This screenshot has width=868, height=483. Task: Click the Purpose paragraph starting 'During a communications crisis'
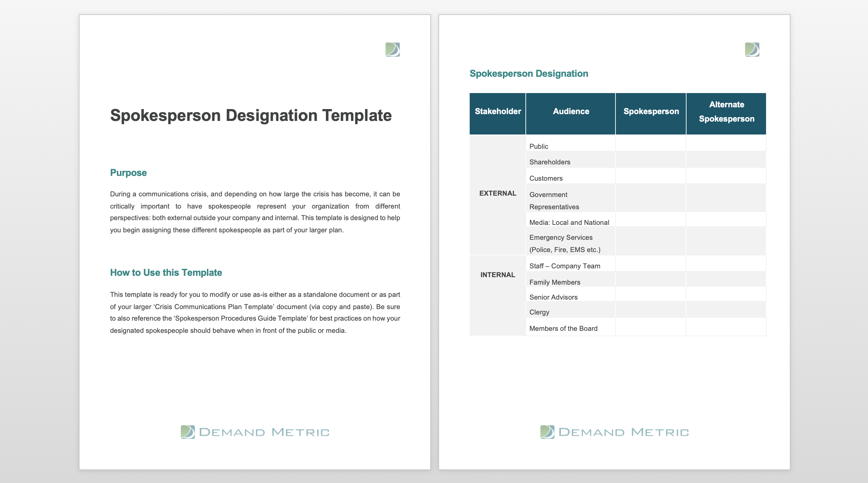(x=255, y=212)
